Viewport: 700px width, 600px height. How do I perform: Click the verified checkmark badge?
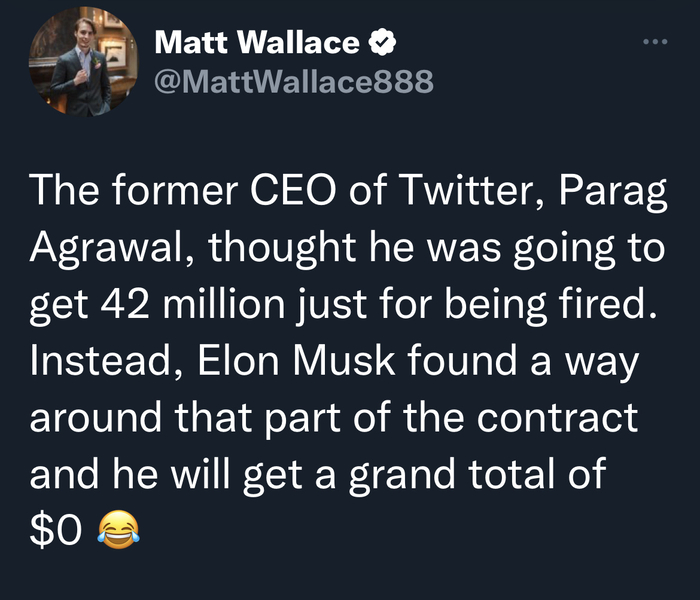[383, 42]
